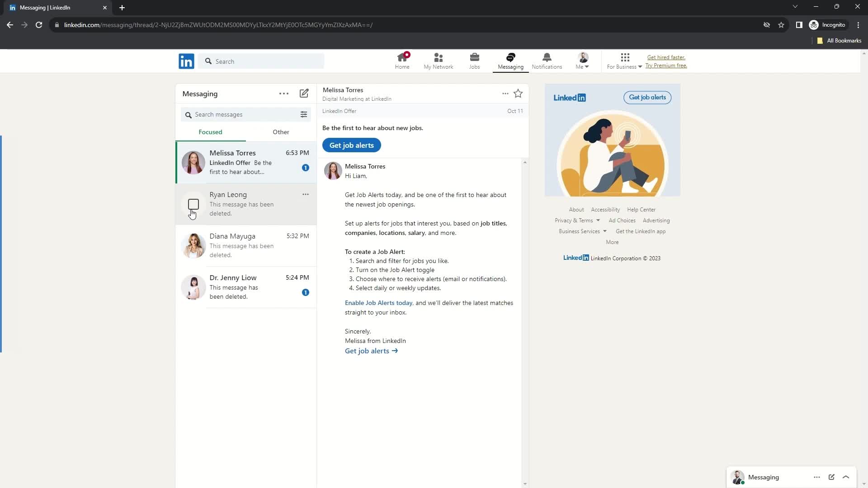Screen dimensions: 868x488
Task: Click the messaging thread options ellipsis
Action: click(x=505, y=94)
